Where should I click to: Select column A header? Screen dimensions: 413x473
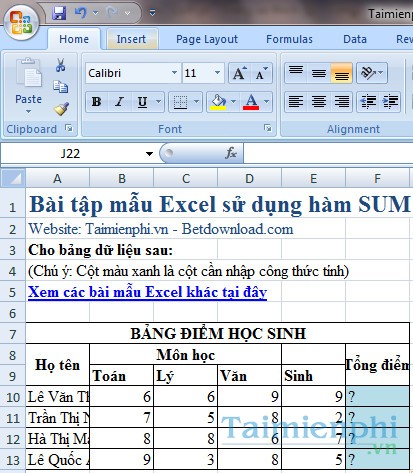pos(58,179)
